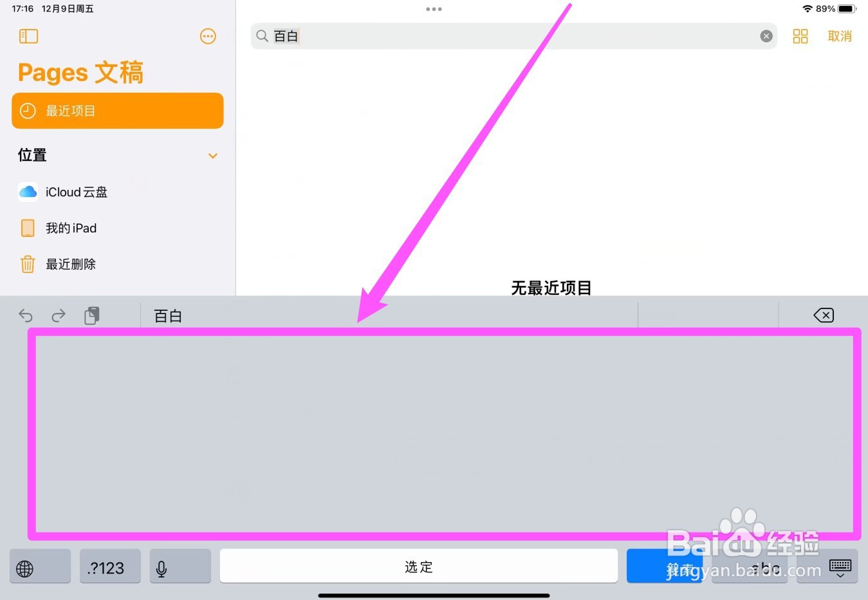Viewport: 868px width, 600px height.
Task: Tap the battery status indicator
Action: click(x=847, y=9)
